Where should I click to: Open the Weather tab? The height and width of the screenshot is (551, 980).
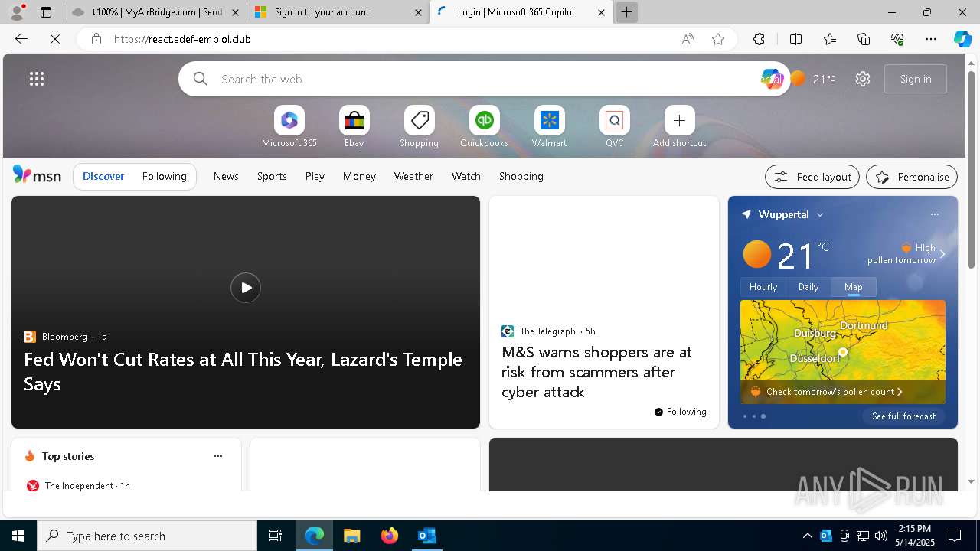[413, 176]
